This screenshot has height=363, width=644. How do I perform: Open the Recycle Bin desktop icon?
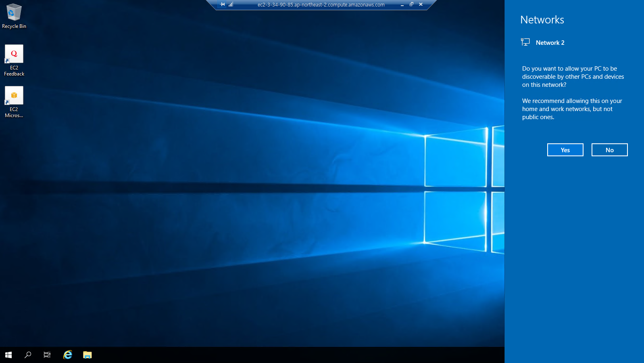point(14,13)
